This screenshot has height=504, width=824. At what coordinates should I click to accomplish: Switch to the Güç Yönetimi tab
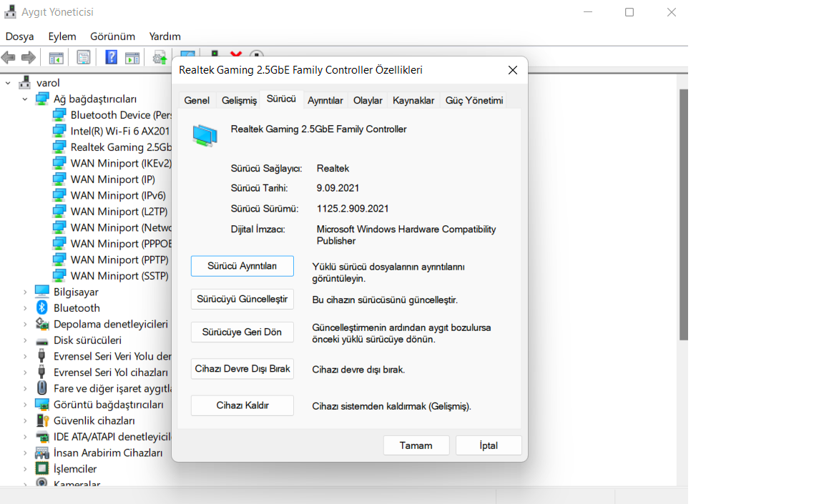coord(474,100)
